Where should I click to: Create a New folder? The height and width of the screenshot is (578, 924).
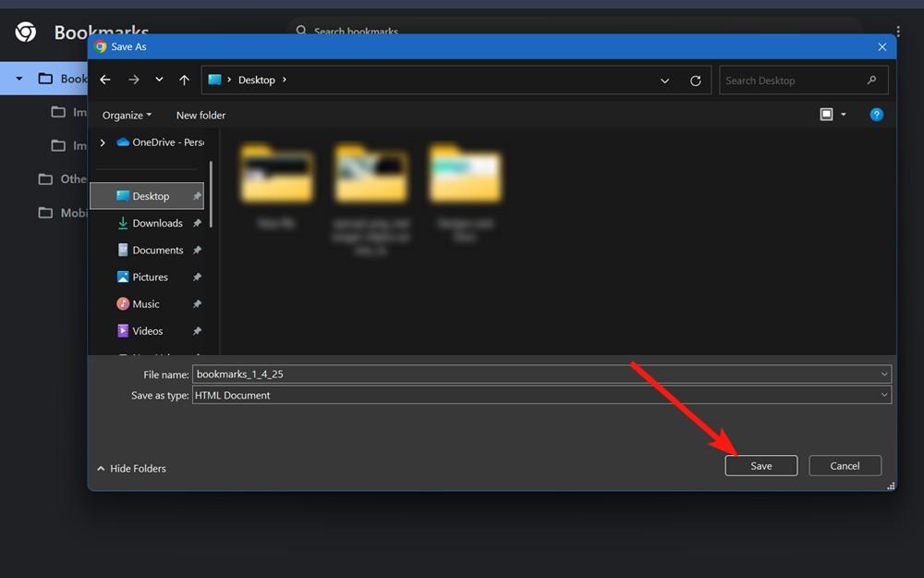pyautogui.click(x=201, y=115)
